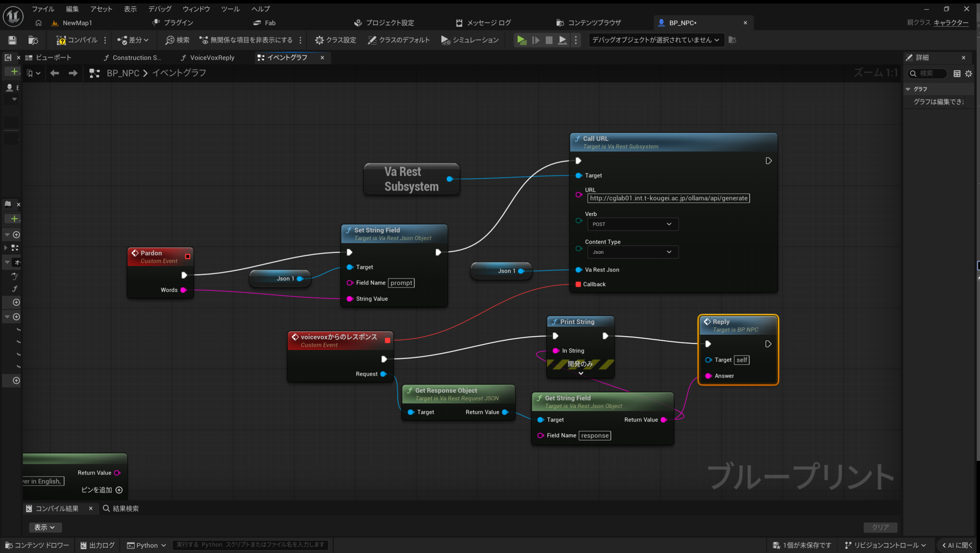The height and width of the screenshot is (553, 980).
Task: Click the navigate back arrow icon
Action: pos(55,73)
